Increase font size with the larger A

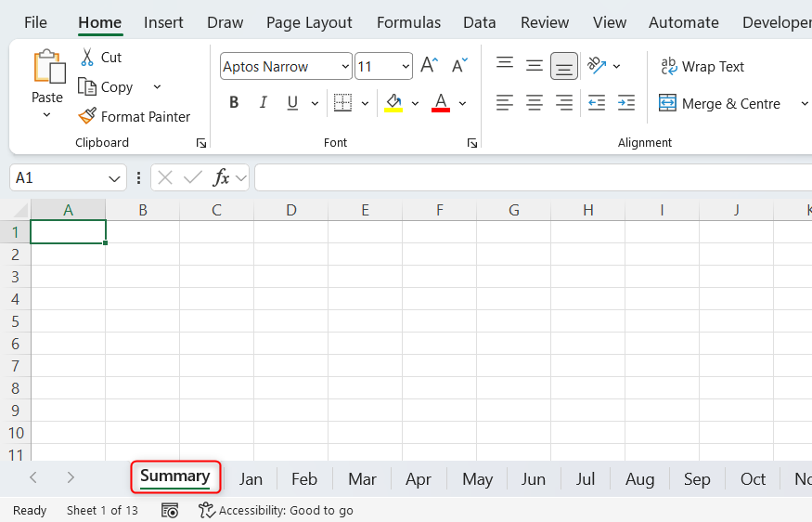430,66
